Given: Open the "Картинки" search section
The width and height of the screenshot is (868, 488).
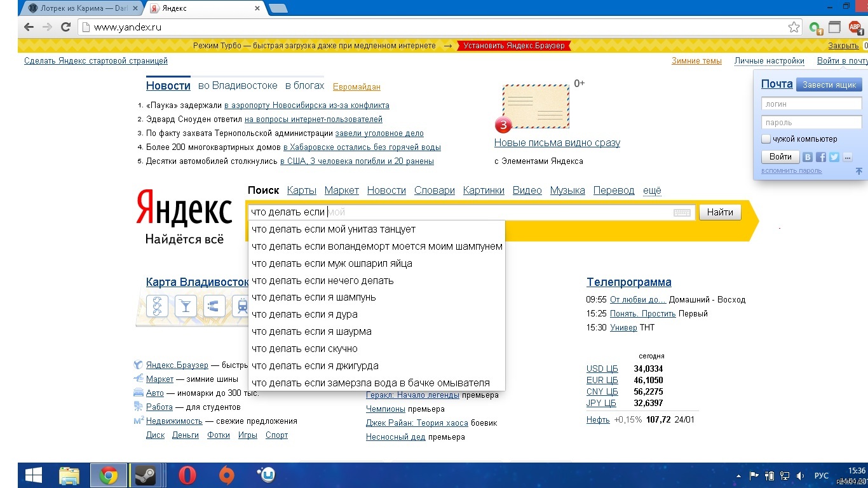Looking at the screenshot, I should point(484,191).
